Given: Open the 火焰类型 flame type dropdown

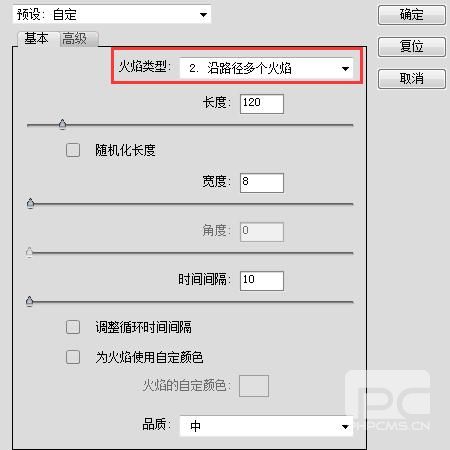Looking at the screenshot, I should pyautogui.click(x=266, y=69).
